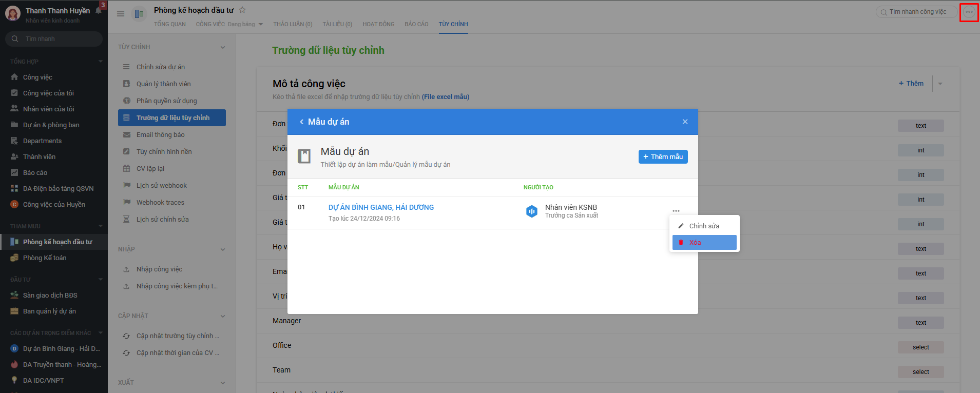Go back using Mẫu dự án chevron
This screenshot has width=980, height=393.
301,122
